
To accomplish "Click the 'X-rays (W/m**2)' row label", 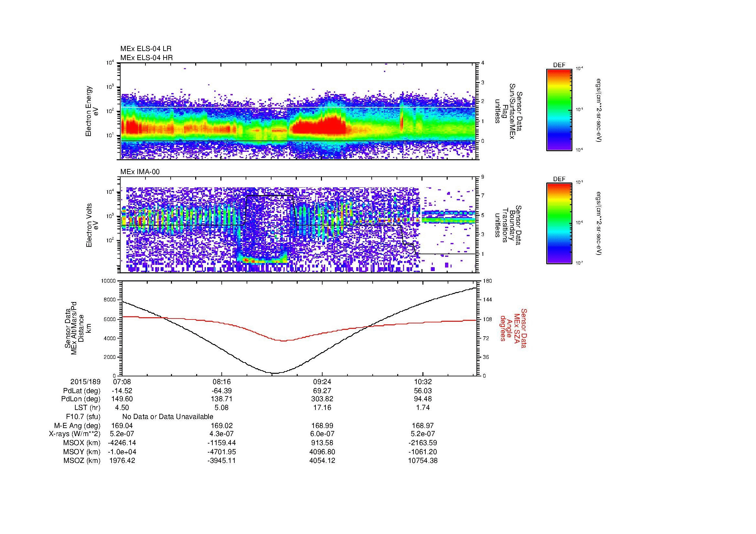I will pos(75,434).
